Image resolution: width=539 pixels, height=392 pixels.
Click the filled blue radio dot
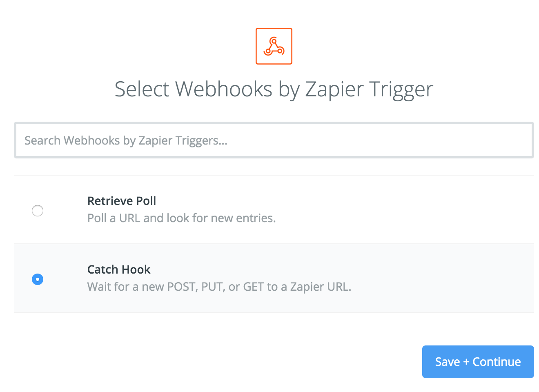click(x=38, y=279)
